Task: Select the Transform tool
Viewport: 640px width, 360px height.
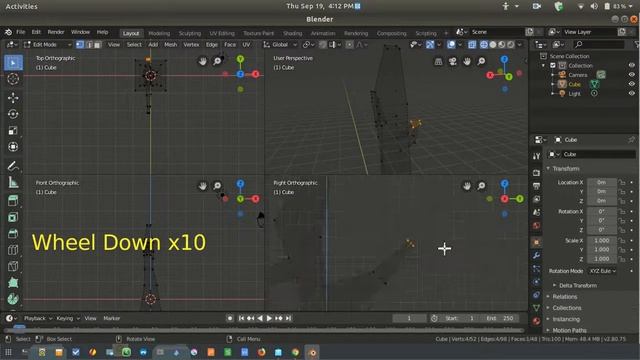Action: (x=13, y=147)
